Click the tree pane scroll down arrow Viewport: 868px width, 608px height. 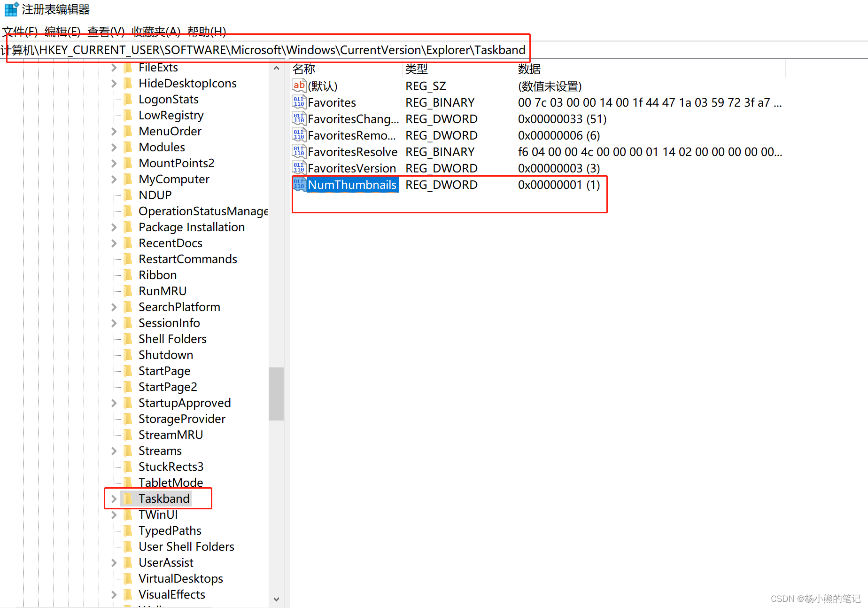276,599
